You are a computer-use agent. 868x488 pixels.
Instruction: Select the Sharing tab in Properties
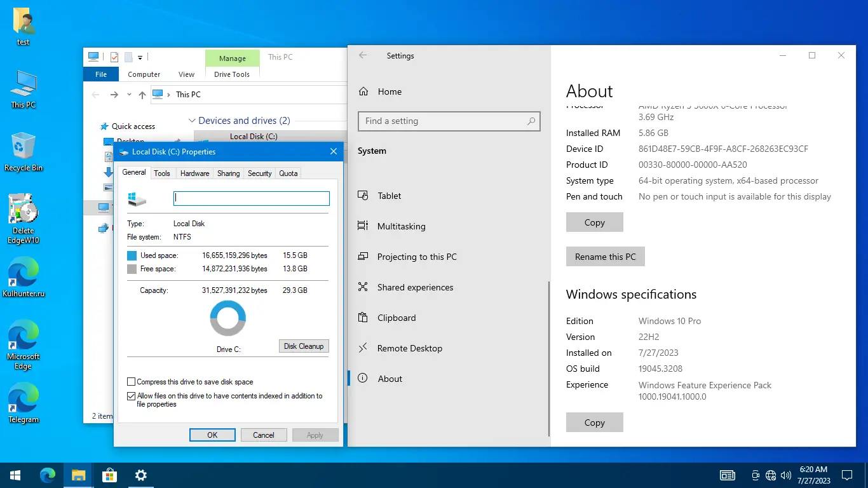pyautogui.click(x=229, y=173)
